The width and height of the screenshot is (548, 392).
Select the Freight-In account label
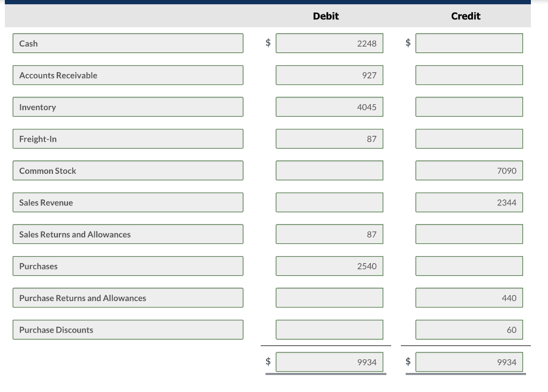128,139
